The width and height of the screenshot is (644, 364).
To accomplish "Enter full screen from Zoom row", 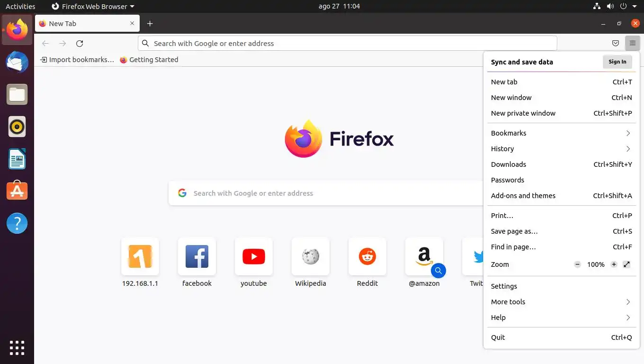I will (626, 264).
